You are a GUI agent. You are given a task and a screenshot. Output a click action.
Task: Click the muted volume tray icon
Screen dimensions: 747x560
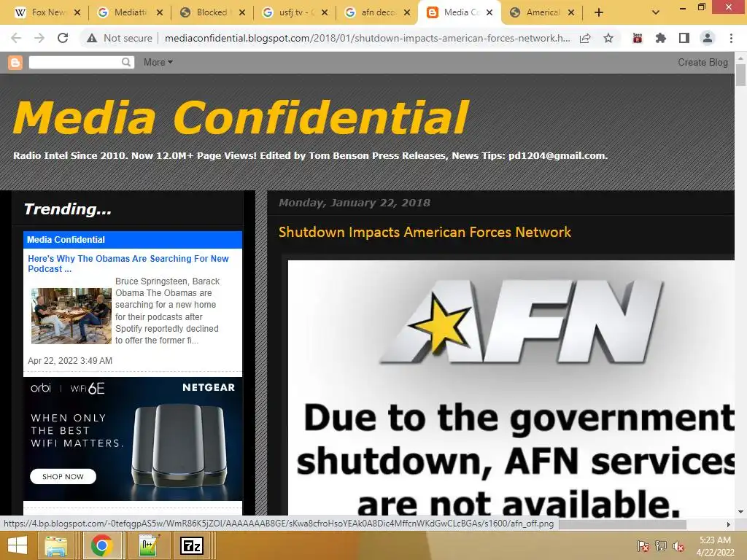(678, 546)
